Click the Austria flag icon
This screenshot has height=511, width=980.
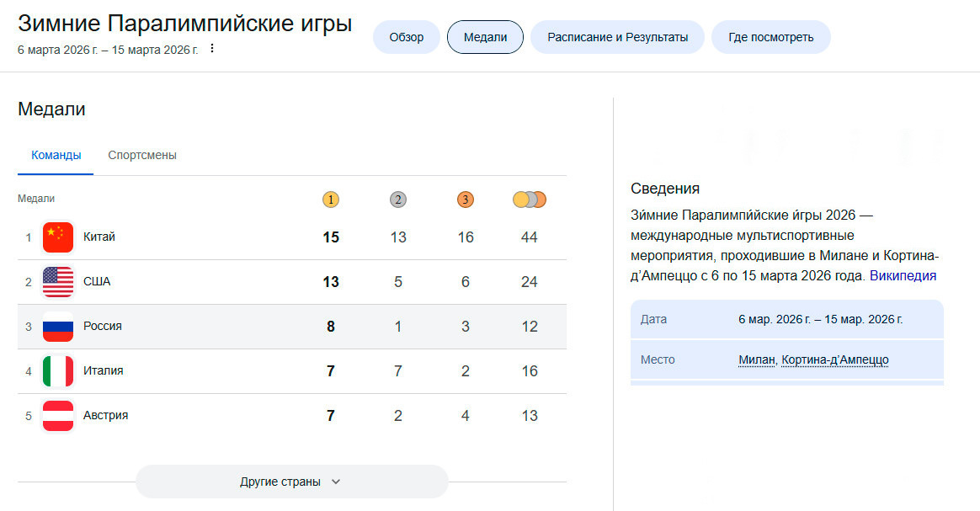click(x=57, y=415)
